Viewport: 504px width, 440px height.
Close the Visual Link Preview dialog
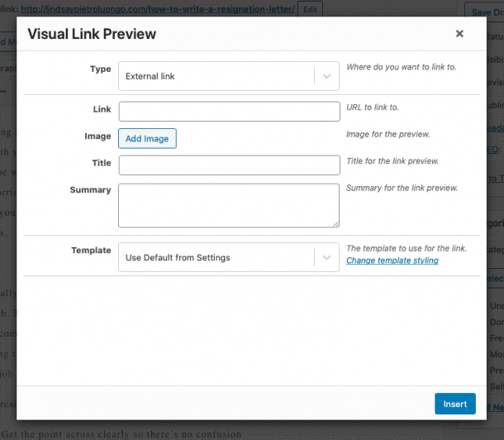tap(459, 34)
